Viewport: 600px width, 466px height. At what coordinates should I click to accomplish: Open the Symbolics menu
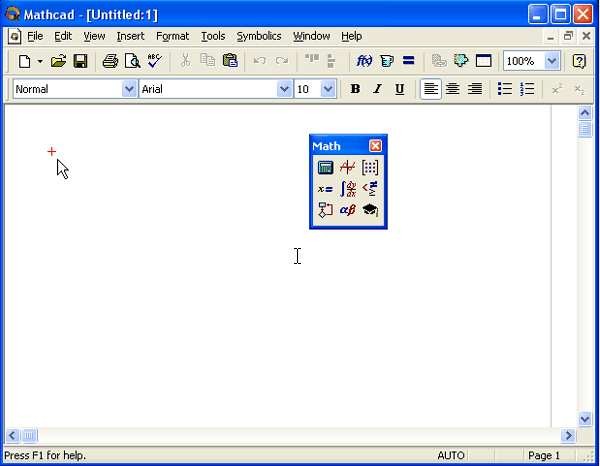pos(259,36)
